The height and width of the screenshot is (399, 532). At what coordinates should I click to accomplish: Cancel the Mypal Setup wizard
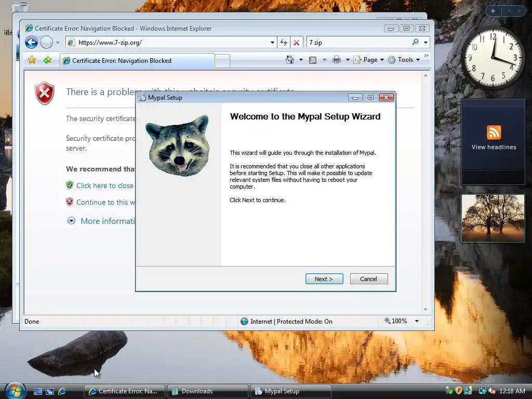368,279
